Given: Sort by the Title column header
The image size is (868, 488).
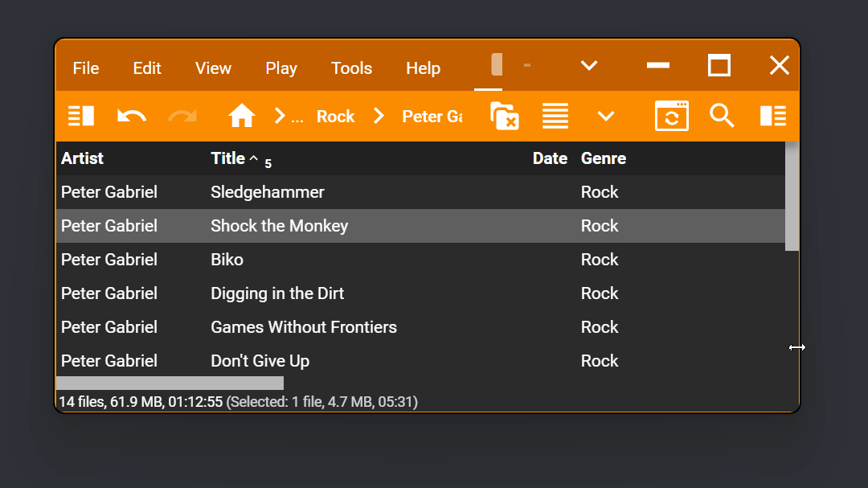Looking at the screenshot, I should [228, 158].
